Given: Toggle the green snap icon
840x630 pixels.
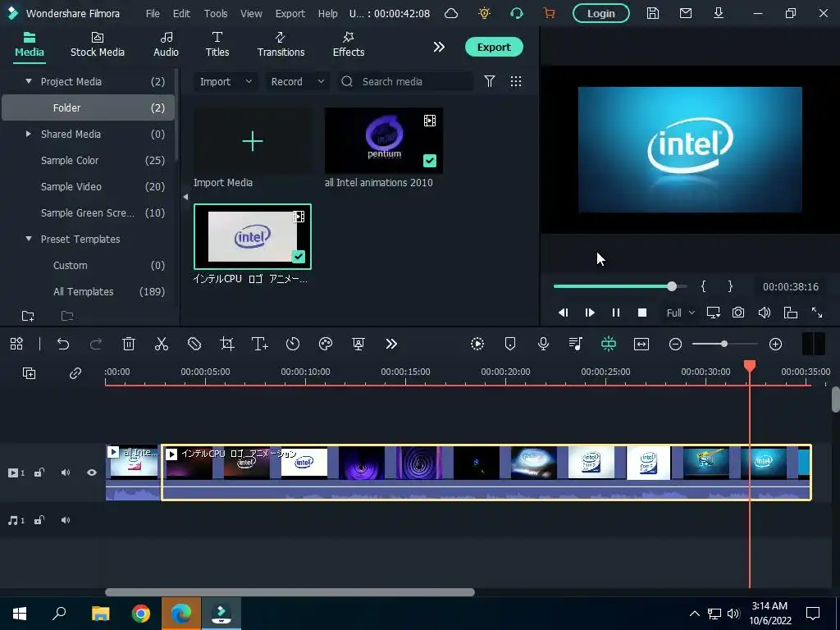Looking at the screenshot, I should [609, 344].
